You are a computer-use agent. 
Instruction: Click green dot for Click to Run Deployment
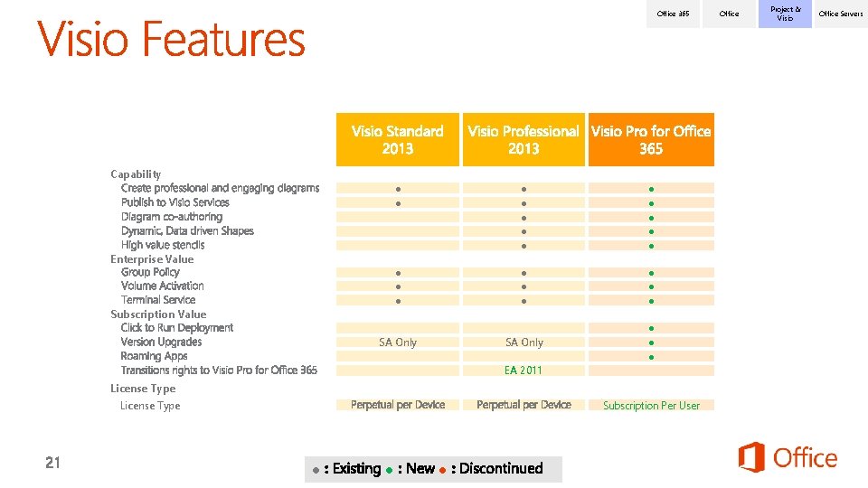pos(651,329)
